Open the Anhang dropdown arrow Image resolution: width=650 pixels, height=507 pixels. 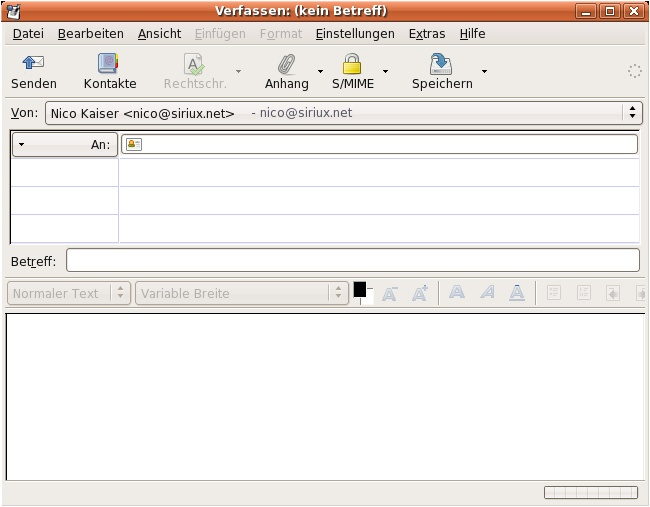point(320,71)
